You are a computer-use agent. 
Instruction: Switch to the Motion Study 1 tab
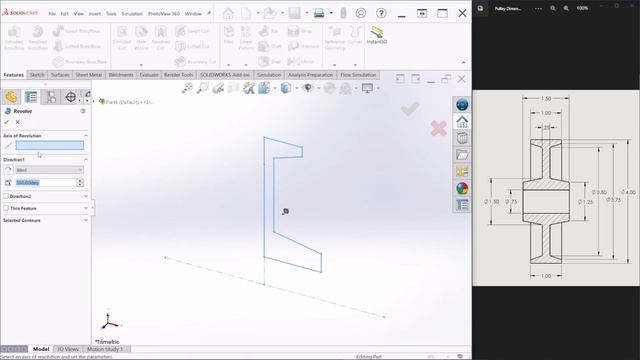(x=105, y=349)
